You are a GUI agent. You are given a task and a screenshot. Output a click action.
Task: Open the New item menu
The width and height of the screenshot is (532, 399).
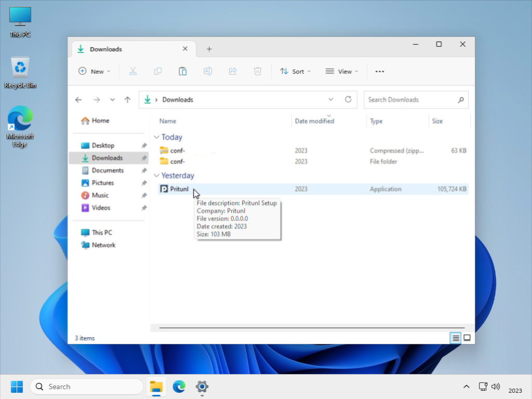(x=95, y=71)
